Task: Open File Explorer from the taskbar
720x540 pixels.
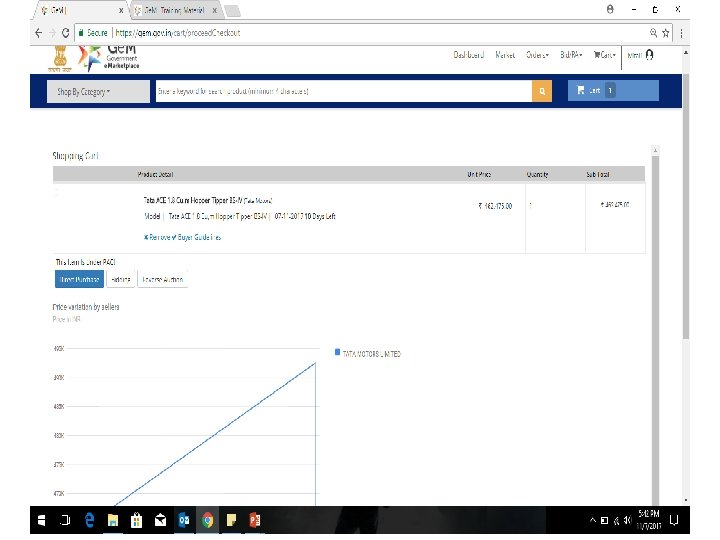Action: (x=113, y=520)
